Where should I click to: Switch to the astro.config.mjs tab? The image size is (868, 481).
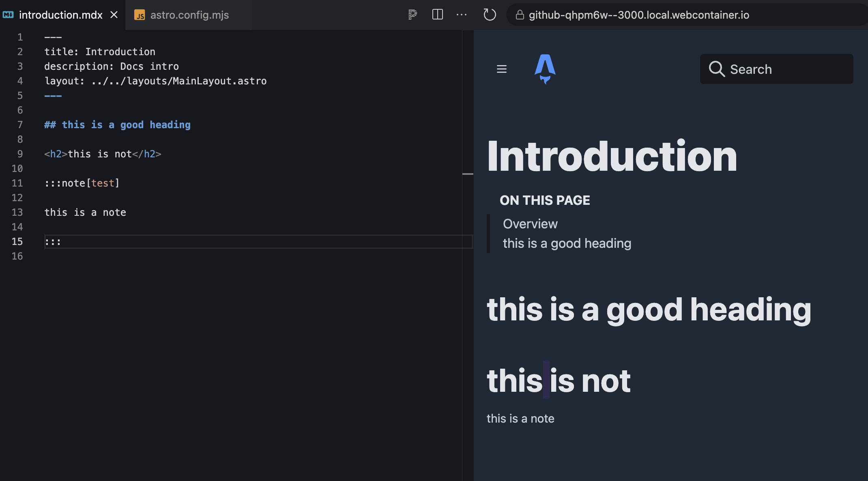(189, 15)
